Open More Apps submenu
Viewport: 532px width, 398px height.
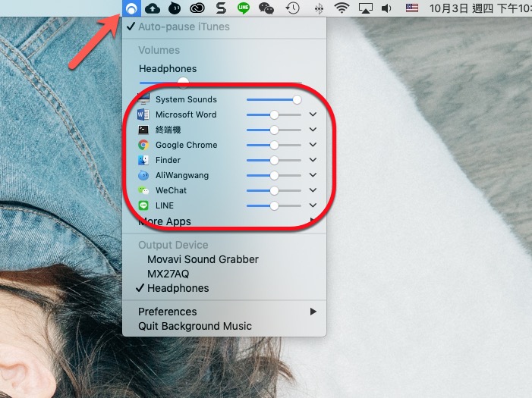225,221
